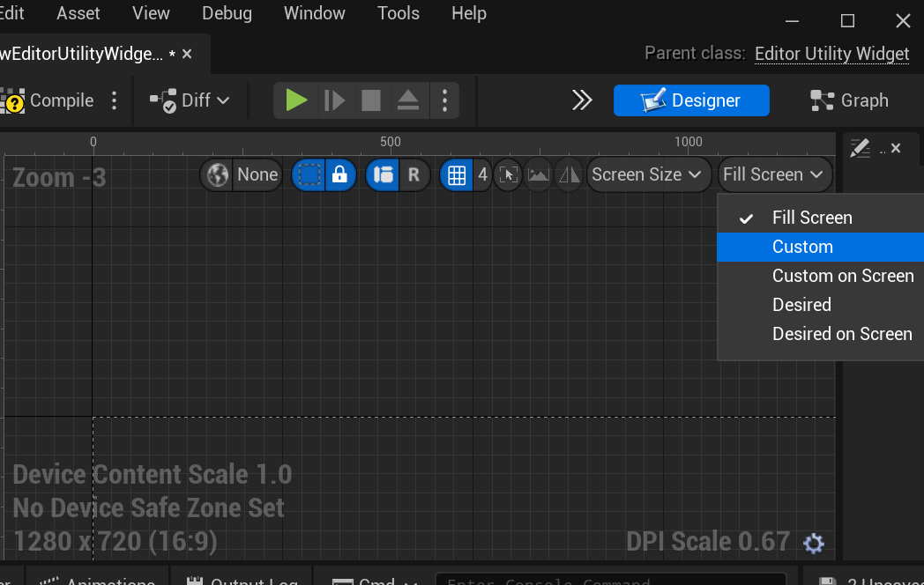The width and height of the screenshot is (924, 585).
Task: Choose Custom on Screen option
Action: tap(820, 276)
